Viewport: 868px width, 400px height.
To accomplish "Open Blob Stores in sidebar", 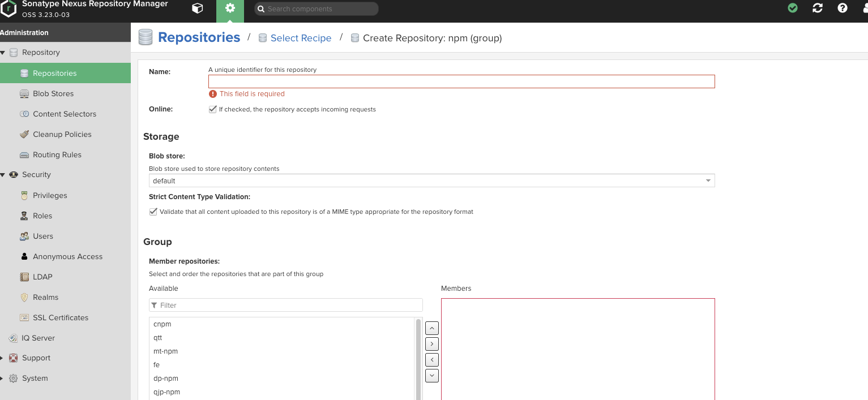I will click(65, 93).
